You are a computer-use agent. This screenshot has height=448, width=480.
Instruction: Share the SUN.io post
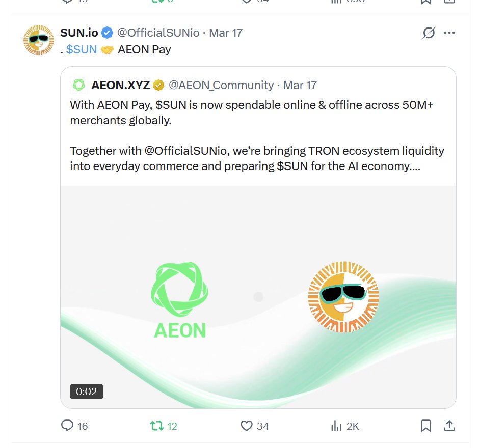[449, 426]
